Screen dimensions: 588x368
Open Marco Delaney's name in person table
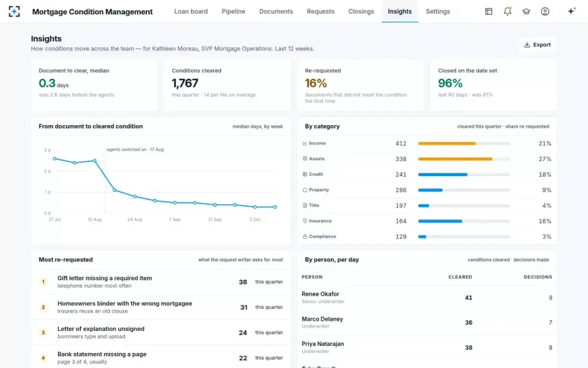(322, 319)
